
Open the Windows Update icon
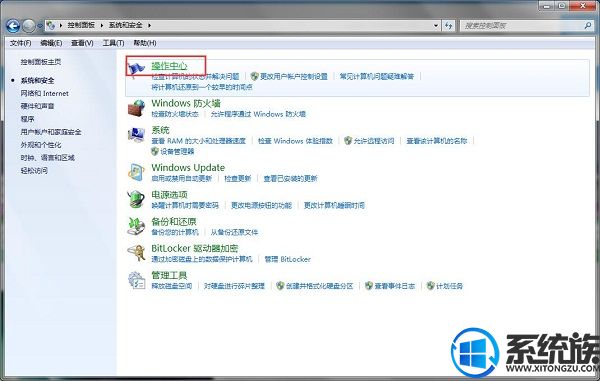tap(136, 173)
